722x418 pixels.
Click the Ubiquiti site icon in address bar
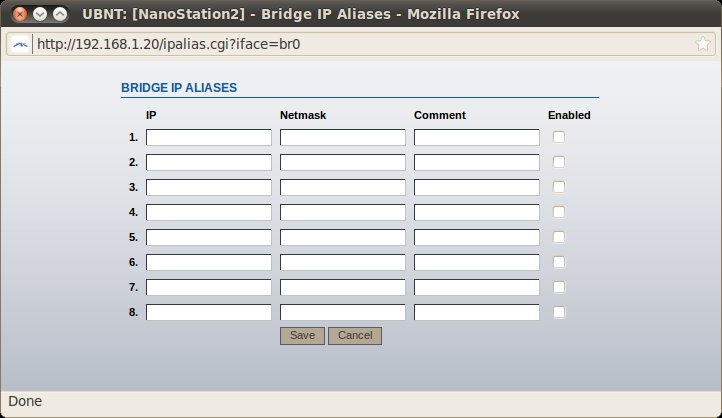click(x=20, y=45)
